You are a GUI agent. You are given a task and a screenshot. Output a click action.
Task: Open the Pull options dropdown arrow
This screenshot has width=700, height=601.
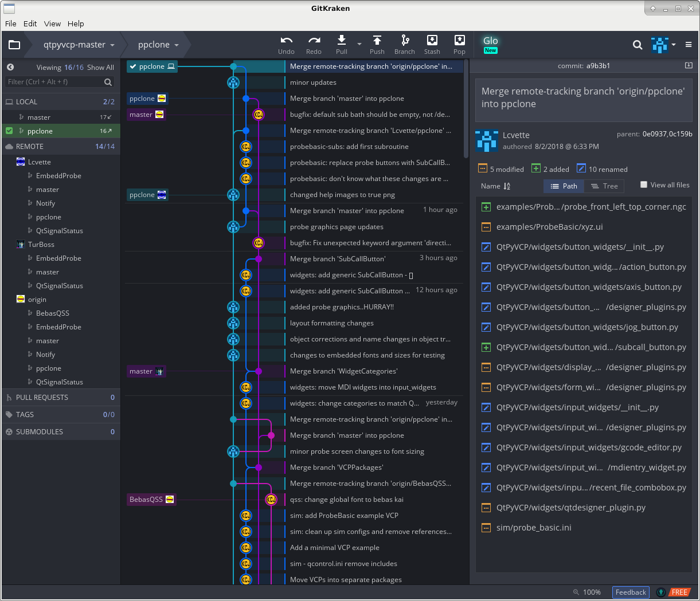click(359, 44)
